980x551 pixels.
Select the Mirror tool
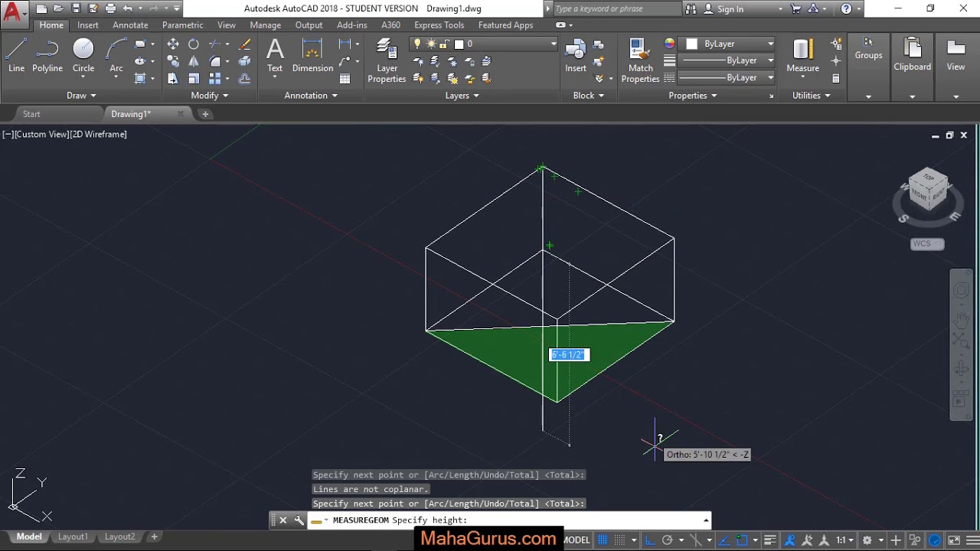click(194, 61)
